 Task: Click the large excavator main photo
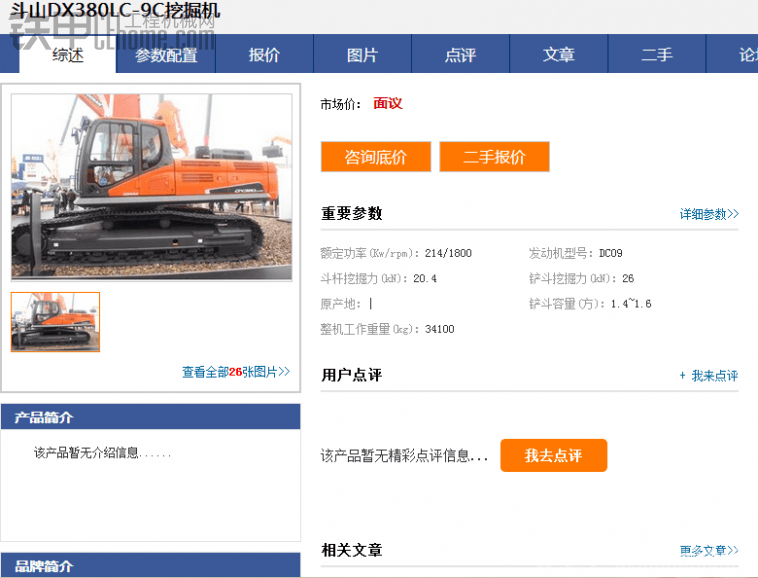pos(152,187)
